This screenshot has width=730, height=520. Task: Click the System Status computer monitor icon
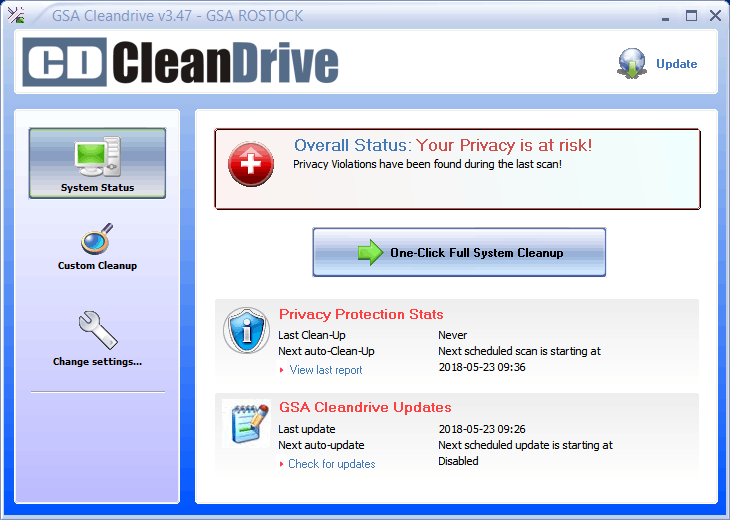tap(97, 155)
